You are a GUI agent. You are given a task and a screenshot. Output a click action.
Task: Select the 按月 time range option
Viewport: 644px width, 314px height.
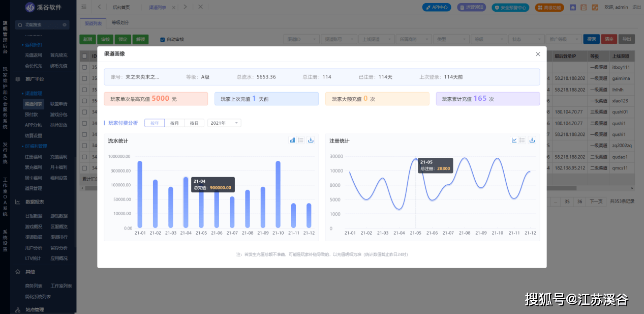point(174,123)
